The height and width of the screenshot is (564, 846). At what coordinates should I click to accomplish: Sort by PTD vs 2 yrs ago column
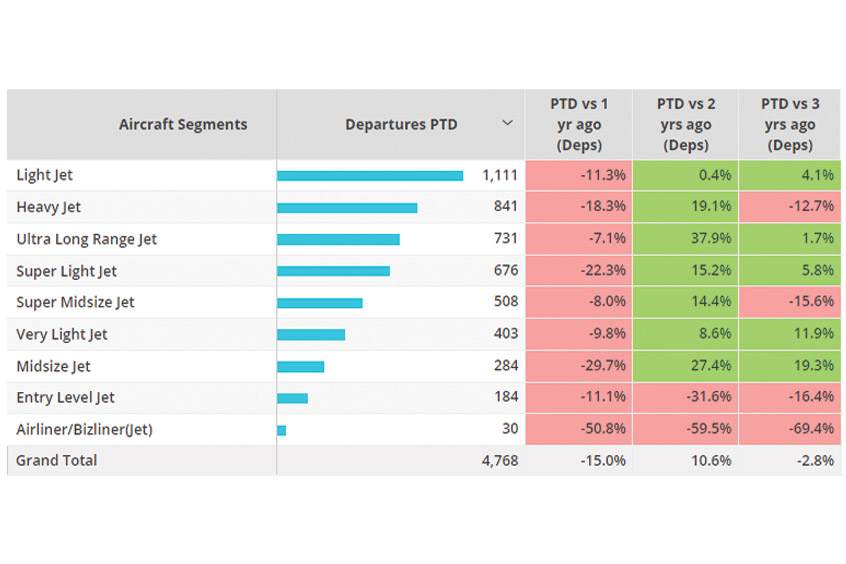click(x=684, y=125)
